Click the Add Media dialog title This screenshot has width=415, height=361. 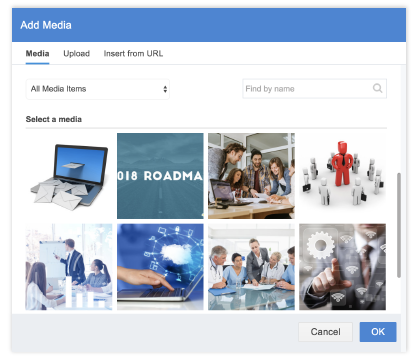tap(46, 25)
